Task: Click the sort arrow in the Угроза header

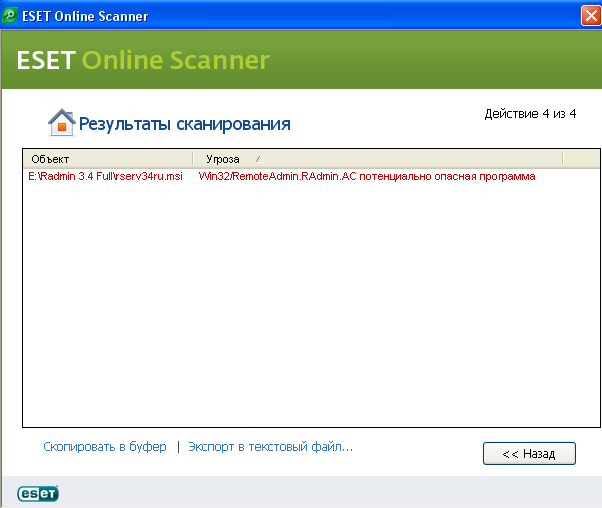Action: coord(258,159)
